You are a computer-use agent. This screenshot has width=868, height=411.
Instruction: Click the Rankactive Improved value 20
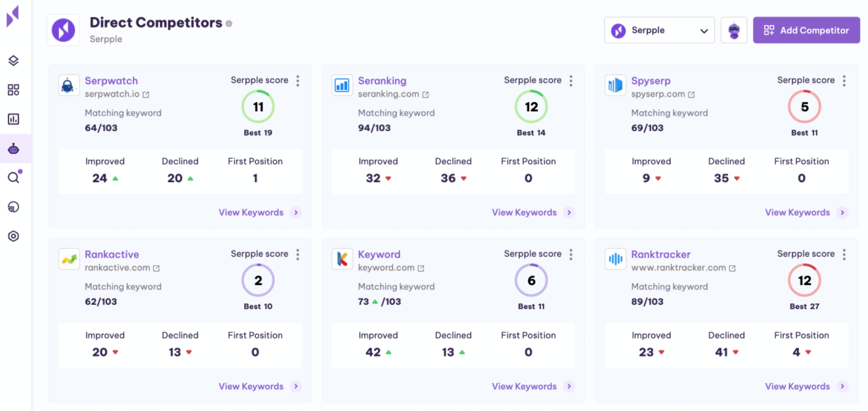pyautogui.click(x=100, y=352)
